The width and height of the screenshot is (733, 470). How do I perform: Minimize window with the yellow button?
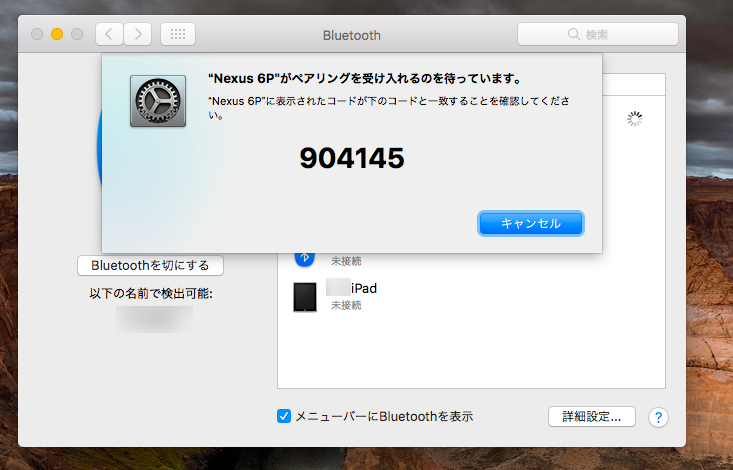click(x=57, y=34)
